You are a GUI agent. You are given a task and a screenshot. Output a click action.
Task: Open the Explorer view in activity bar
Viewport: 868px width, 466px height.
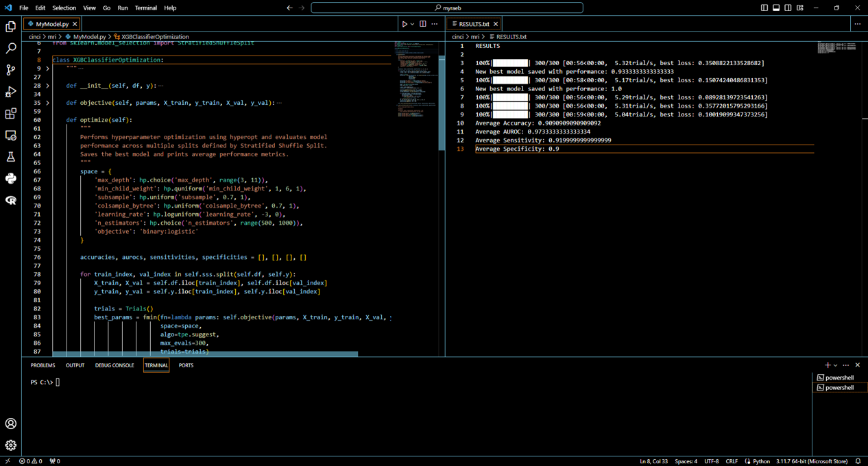coord(11,27)
